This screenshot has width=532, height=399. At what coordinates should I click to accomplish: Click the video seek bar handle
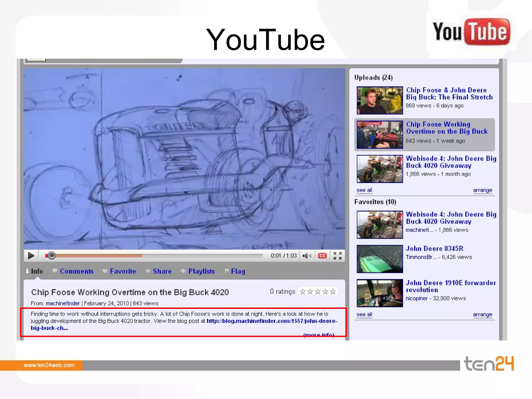coord(52,256)
